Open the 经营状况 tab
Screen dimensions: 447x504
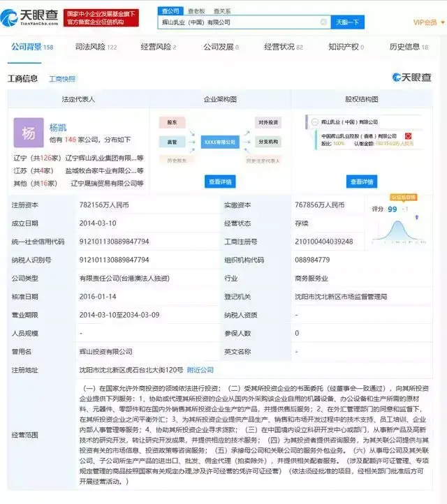click(x=284, y=47)
